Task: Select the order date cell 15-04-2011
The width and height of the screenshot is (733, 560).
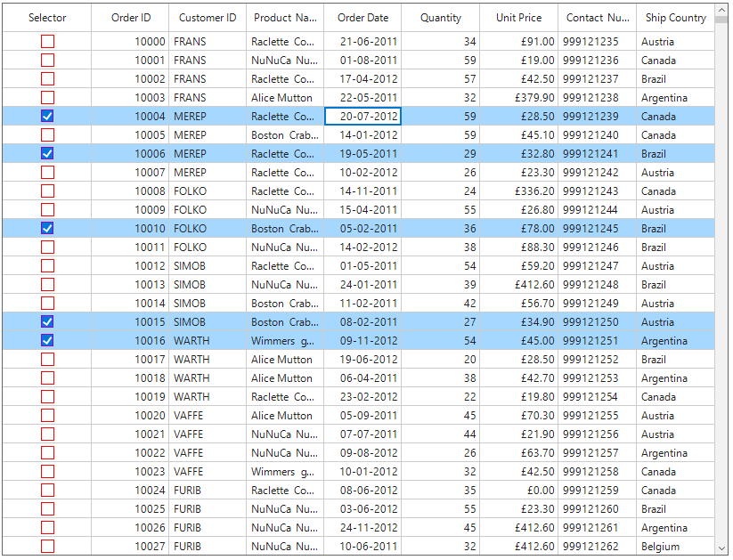Action: click(362, 210)
